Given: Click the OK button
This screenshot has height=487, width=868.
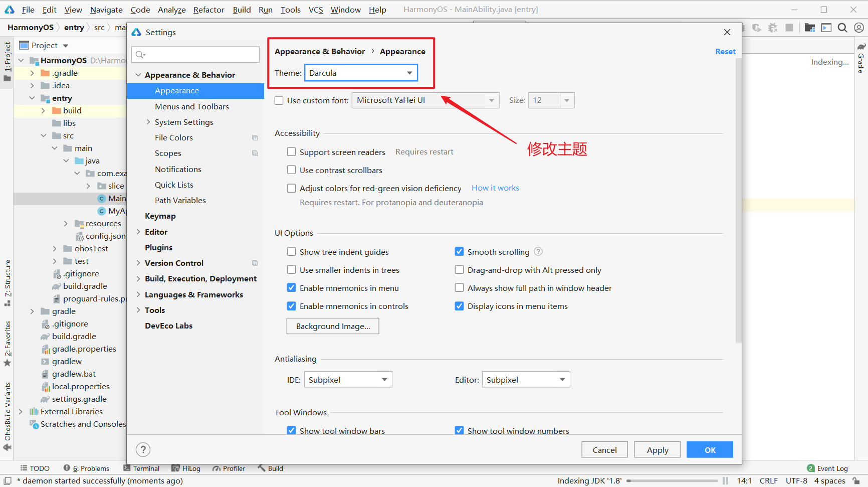Looking at the screenshot, I should [710, 450].
